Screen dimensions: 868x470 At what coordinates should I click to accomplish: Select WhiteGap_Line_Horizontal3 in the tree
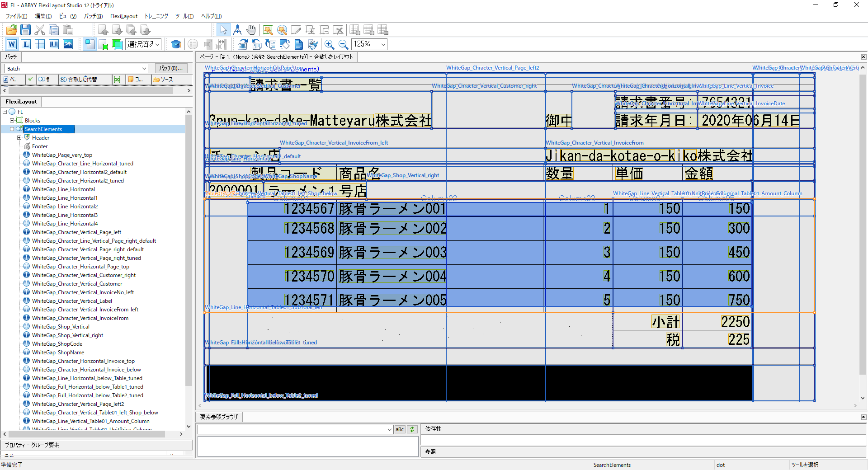pyautogui.click(x=65, y=215)
